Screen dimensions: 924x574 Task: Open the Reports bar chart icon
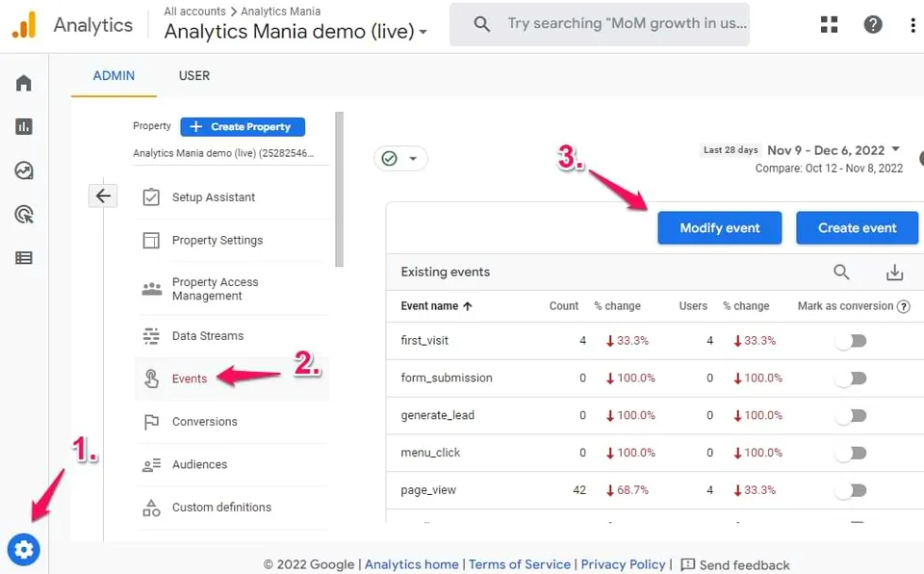[x=23, y=127]
